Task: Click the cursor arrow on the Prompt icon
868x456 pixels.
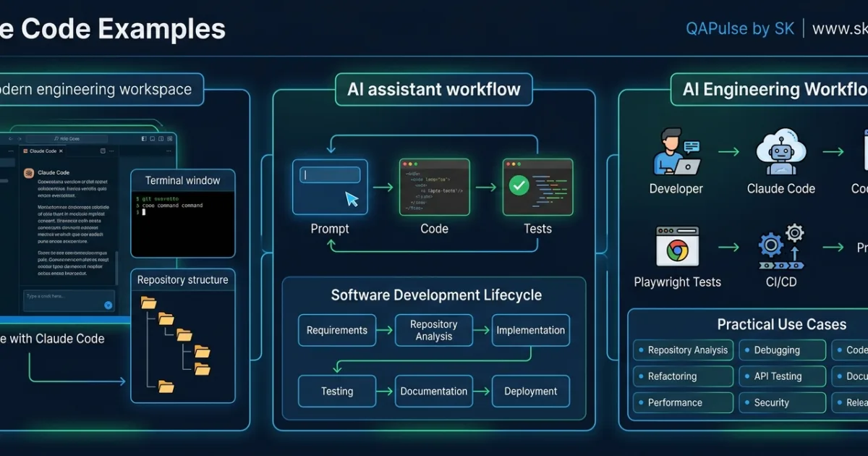Action: pos(352,199)
